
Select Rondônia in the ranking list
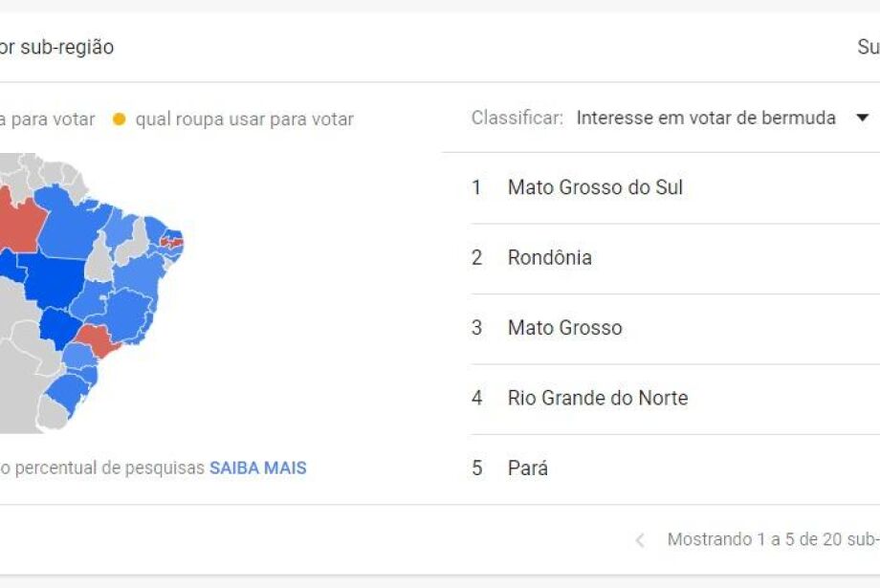[x=549, y=257]
